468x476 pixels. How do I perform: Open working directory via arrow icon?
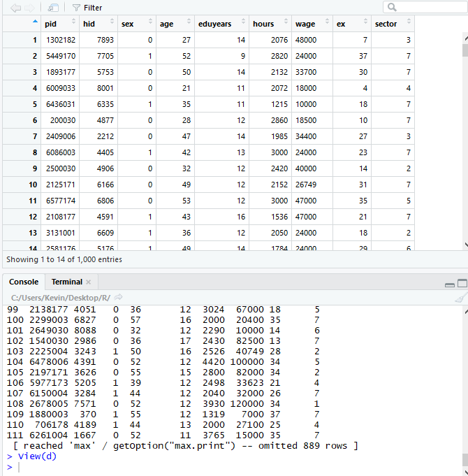[118, 298]
